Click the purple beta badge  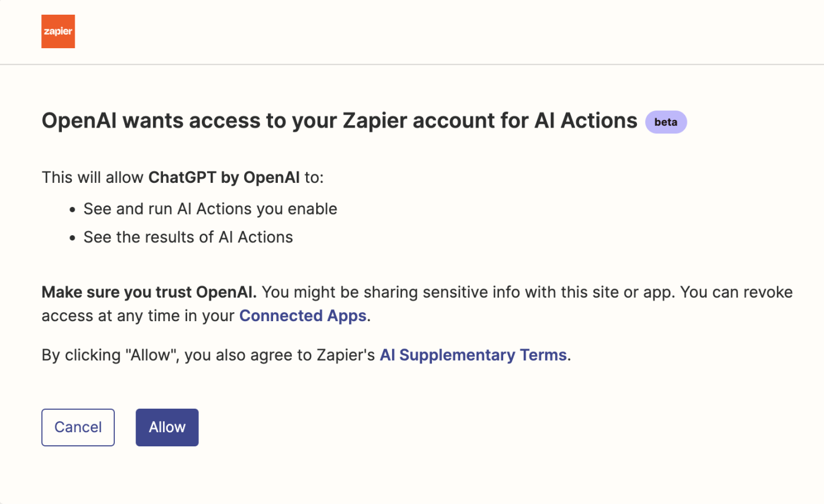(666, 122)
